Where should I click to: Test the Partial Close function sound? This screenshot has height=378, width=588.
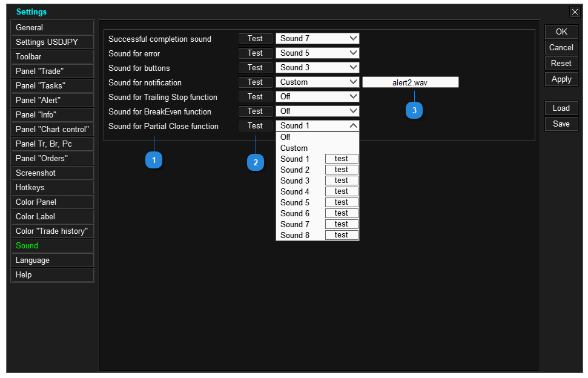click(256, 126)
